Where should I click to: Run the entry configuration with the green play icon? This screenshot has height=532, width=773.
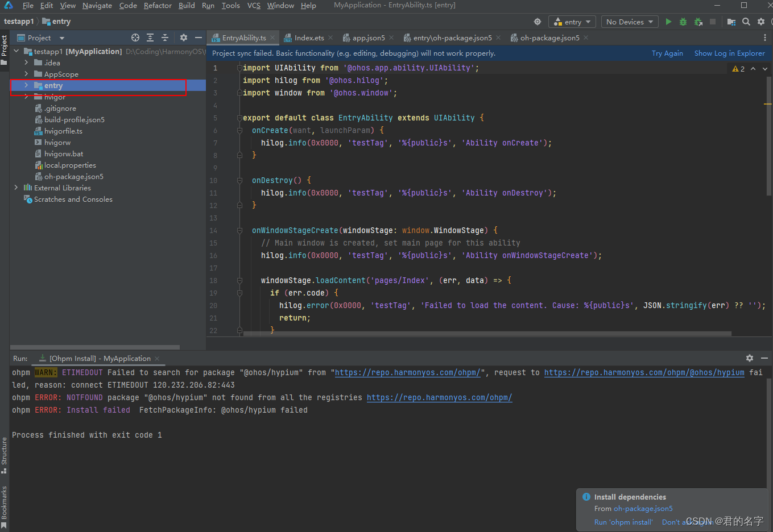pos(668,22)
